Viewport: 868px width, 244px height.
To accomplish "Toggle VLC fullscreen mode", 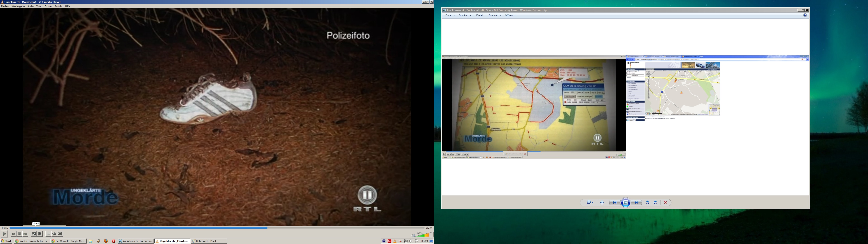I will (x=34, y=234).
